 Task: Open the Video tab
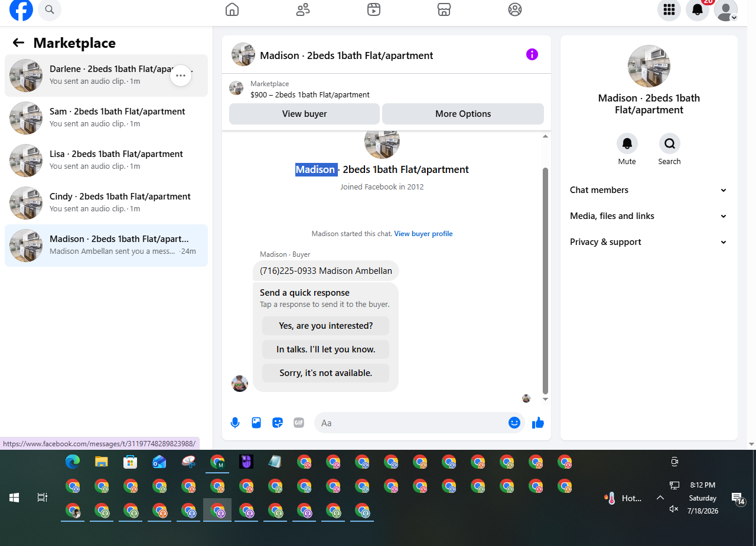pyautogui.click(x=373, y=9)
